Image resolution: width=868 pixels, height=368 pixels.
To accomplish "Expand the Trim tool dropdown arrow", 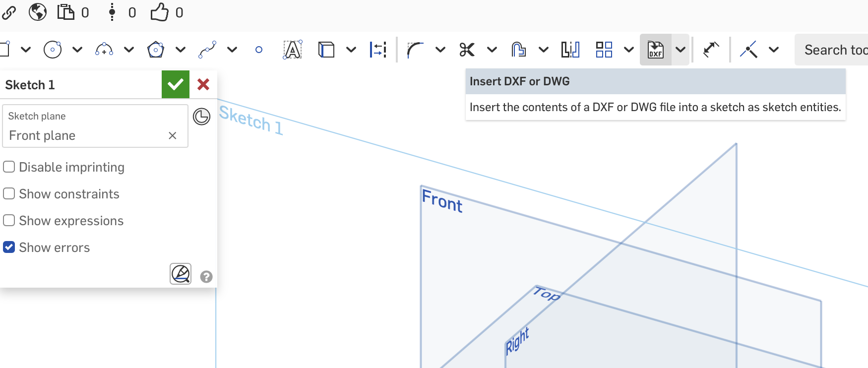I will click(x=492, y=50).
